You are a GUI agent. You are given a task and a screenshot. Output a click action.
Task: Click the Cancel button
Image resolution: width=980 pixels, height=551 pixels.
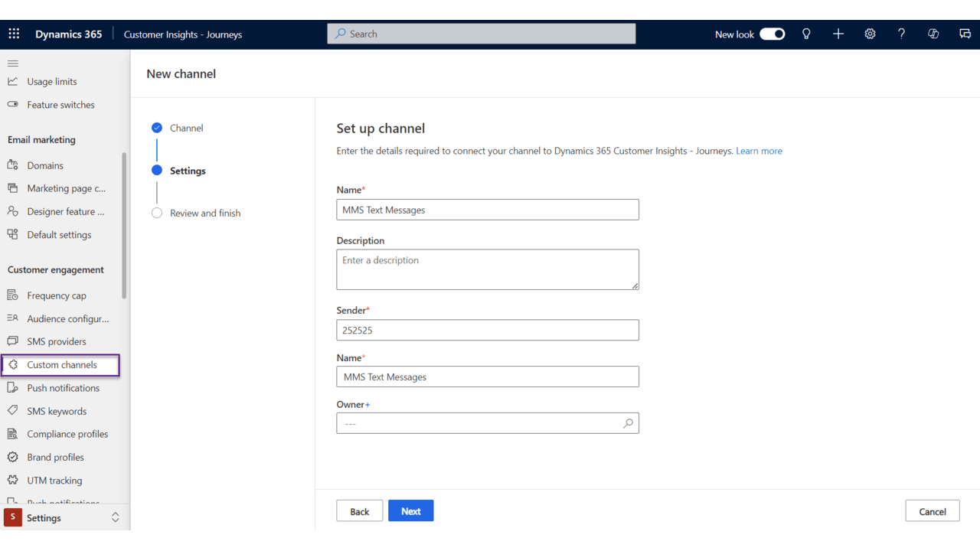click(933, 511)
